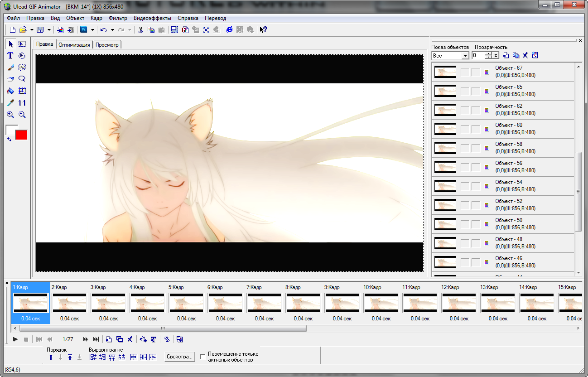The width and height of the screenshot is (588, 377).
Task: Choose the Magic Wand selection tool
Action: [22, 67]
